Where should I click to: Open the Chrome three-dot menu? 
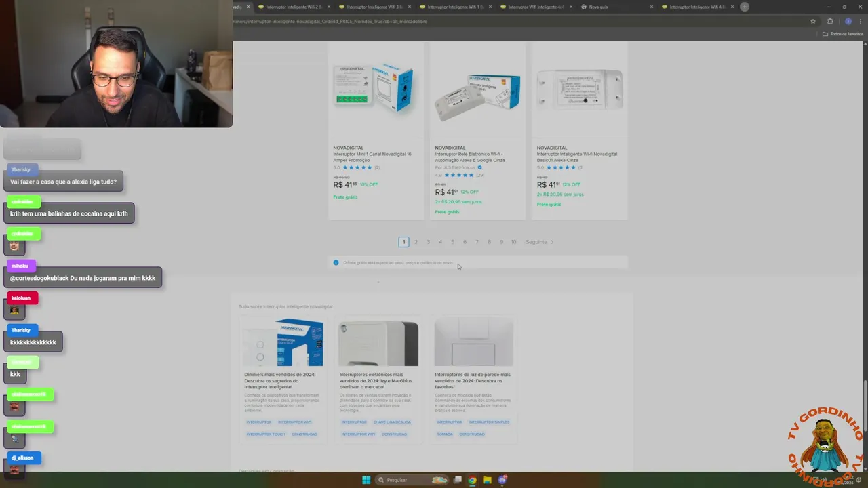pos(860,21)
